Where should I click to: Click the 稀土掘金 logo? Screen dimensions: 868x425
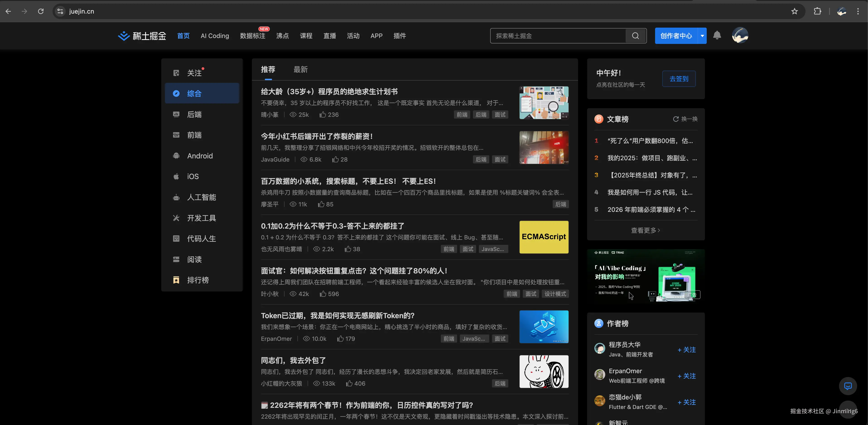tap(142, 35)
